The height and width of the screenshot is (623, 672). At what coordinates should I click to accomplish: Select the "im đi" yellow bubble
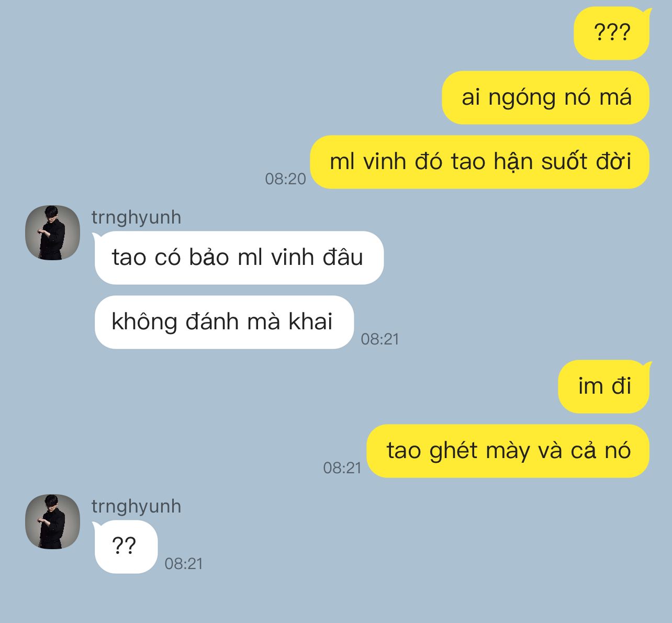604,386
